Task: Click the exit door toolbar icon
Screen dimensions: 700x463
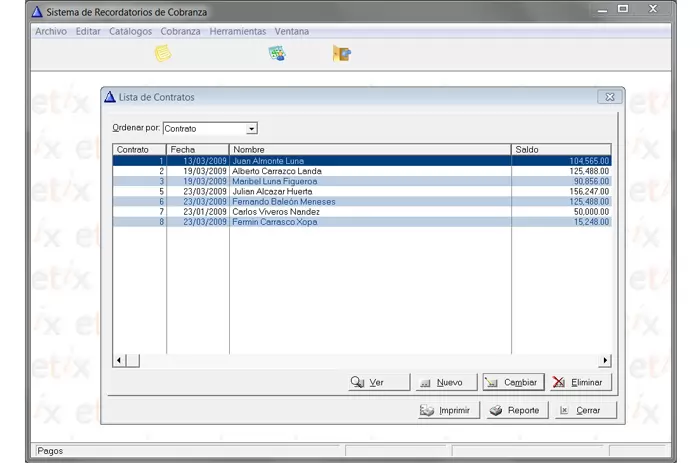Action: (x=342, y=54)
